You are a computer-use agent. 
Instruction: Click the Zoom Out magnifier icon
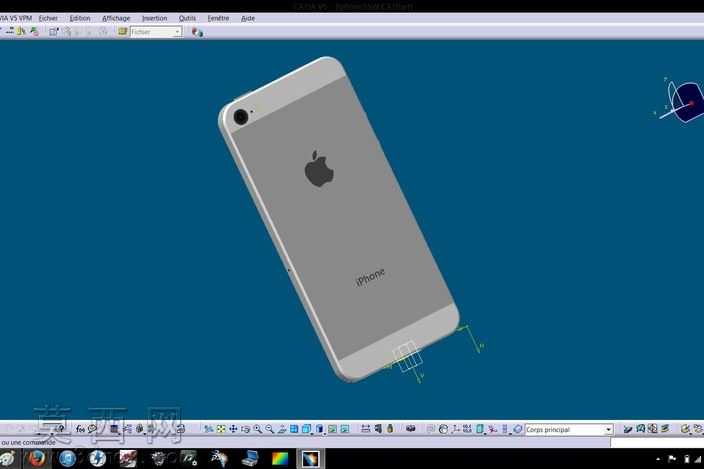pyautogui.click(x=269, y=429)
